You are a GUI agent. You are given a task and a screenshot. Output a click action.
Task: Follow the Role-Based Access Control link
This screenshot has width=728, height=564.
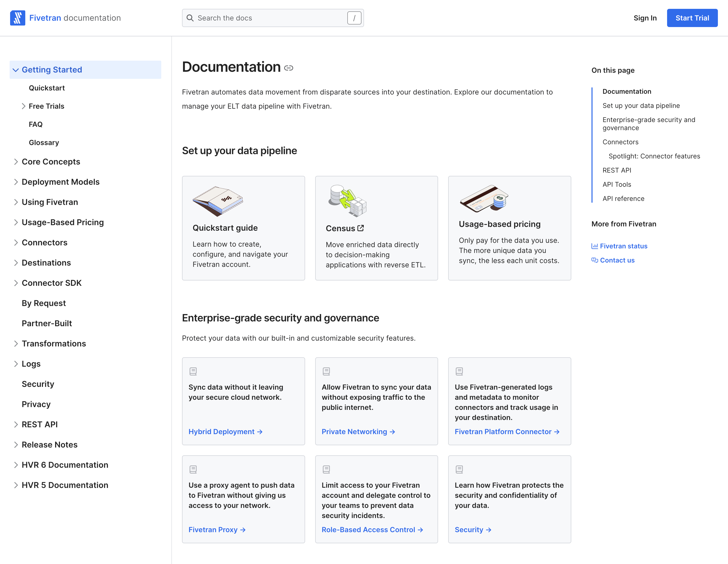pos(372,530)
